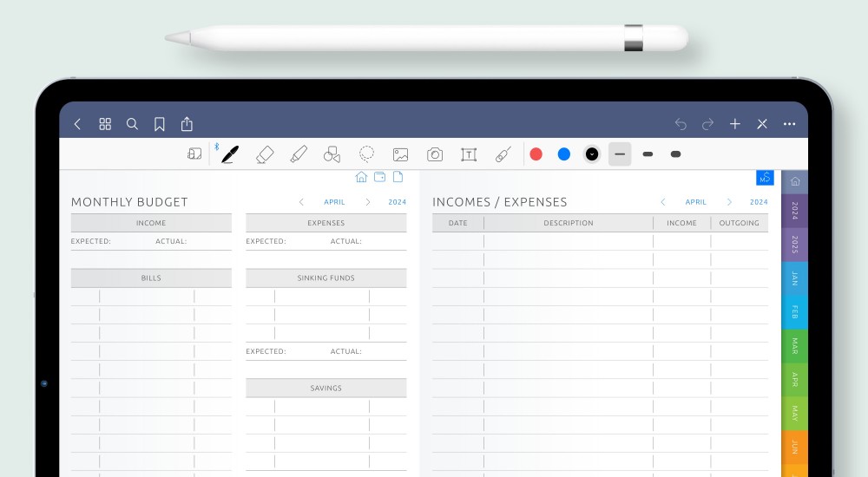
Task: Go to the MAY month tab
Action: tap(795, 414)
